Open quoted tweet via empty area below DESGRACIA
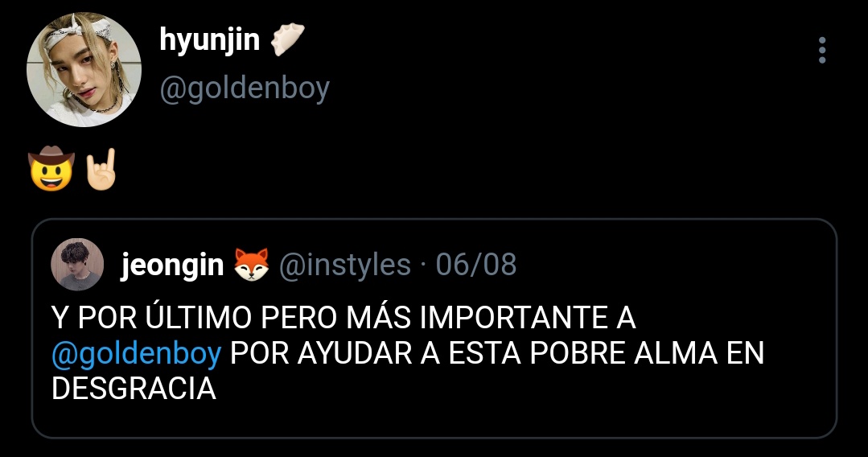Image resolution: width=868 pixels, height=457 pixels. click(434, 419)
